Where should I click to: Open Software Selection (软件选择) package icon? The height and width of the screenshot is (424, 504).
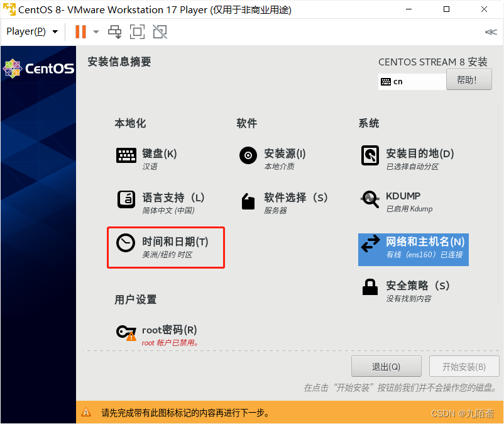pyautogui.click(x=248, y=201)
